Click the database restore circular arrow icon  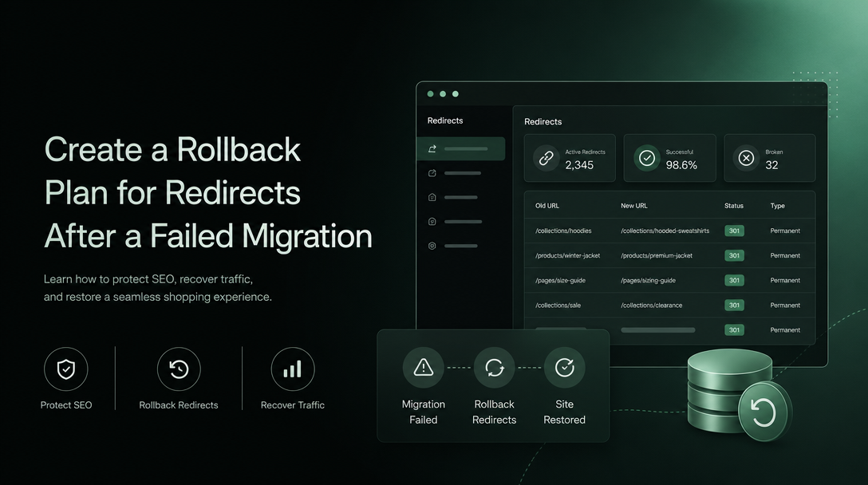(764, 412)
